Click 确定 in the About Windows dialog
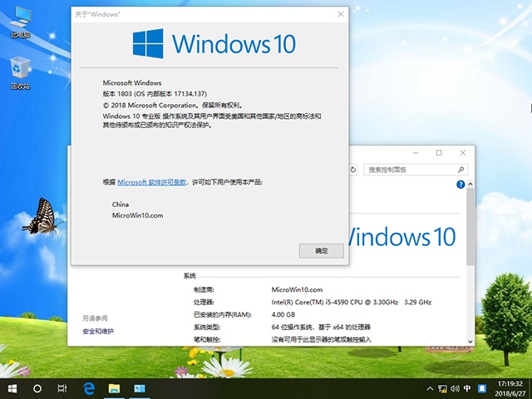The width and height of the screenshot is (532, 399). pos(322,251)
